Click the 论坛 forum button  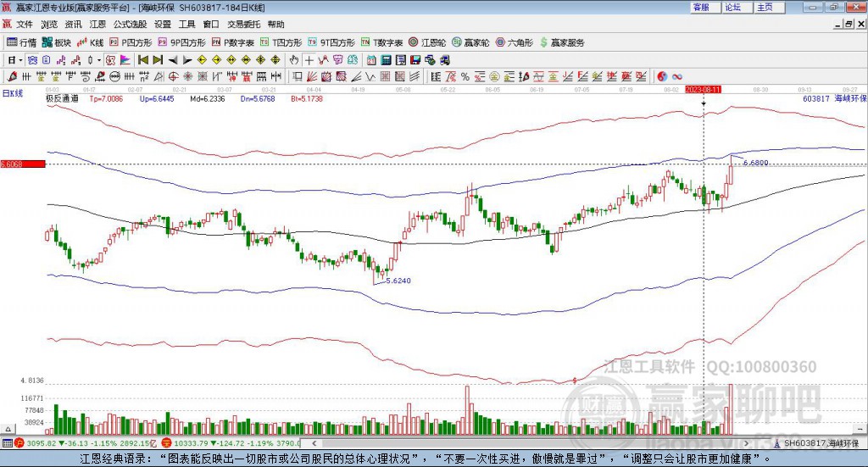tap(737, 7)
